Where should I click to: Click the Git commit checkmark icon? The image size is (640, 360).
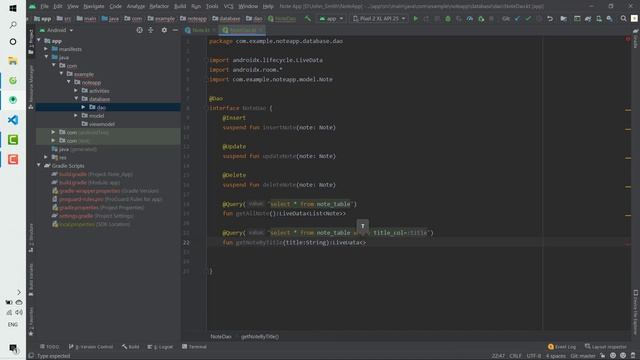pyautogui.click(x=528, y=19)
